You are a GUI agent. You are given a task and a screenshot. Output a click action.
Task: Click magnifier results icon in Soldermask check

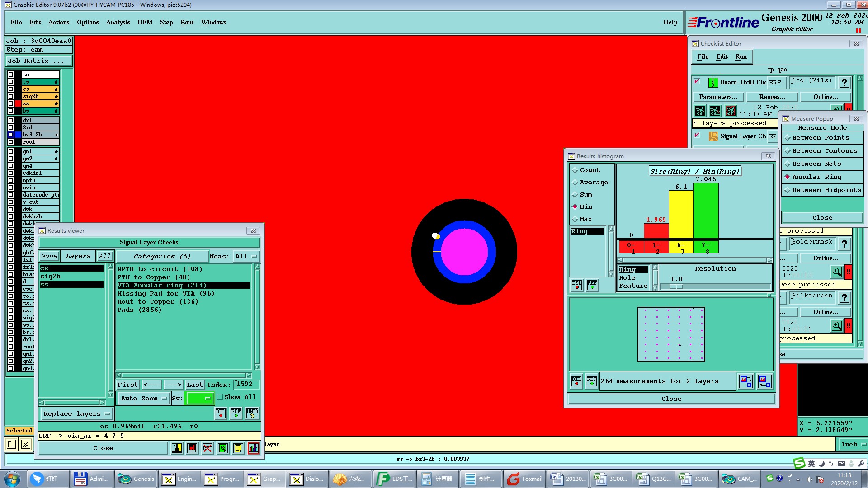point(837,272)
